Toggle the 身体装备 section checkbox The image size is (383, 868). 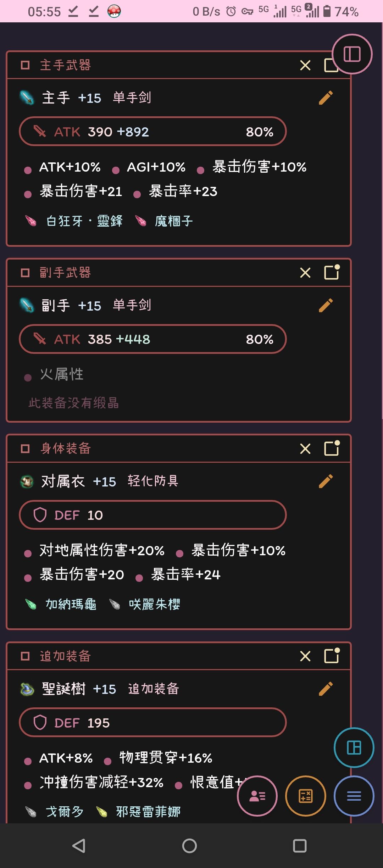click(x=25, y=449)
